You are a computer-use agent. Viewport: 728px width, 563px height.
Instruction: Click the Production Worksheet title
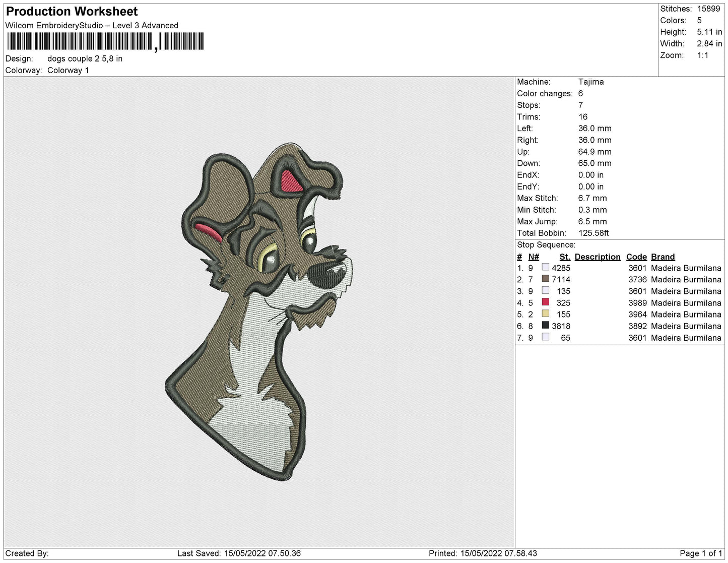pos(72,11)
